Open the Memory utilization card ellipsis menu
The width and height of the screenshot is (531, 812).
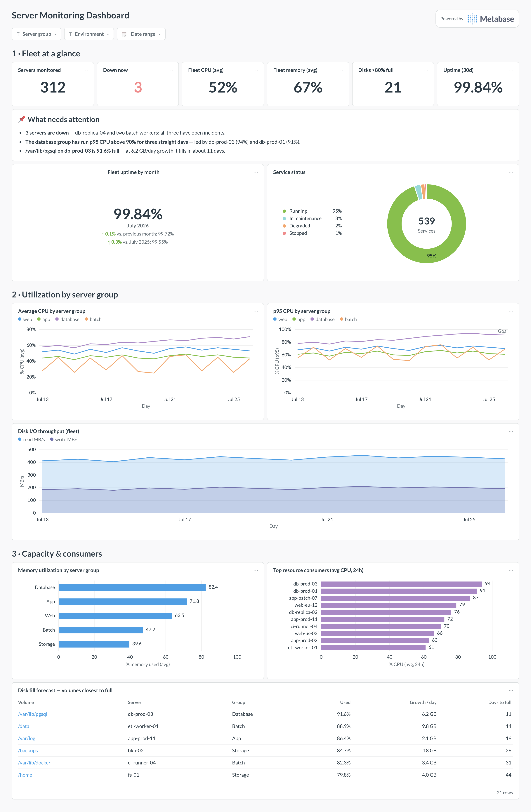tap(256, 570)
